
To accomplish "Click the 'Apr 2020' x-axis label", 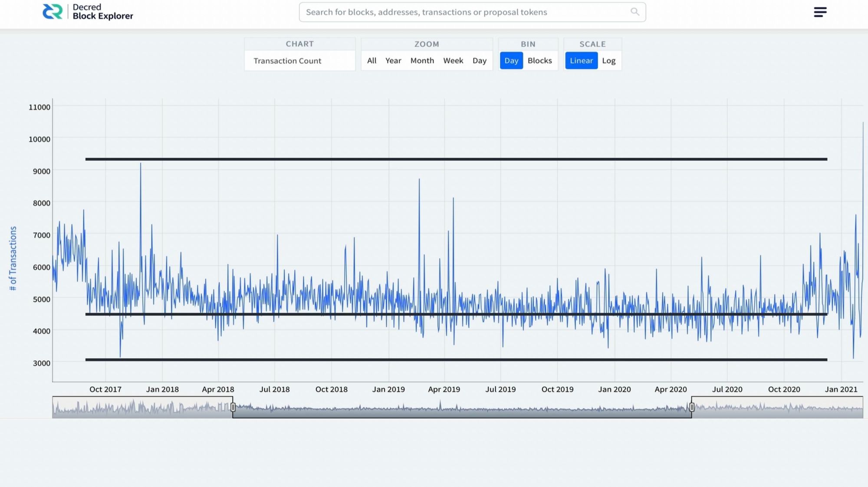I will [x=671, y=389].
